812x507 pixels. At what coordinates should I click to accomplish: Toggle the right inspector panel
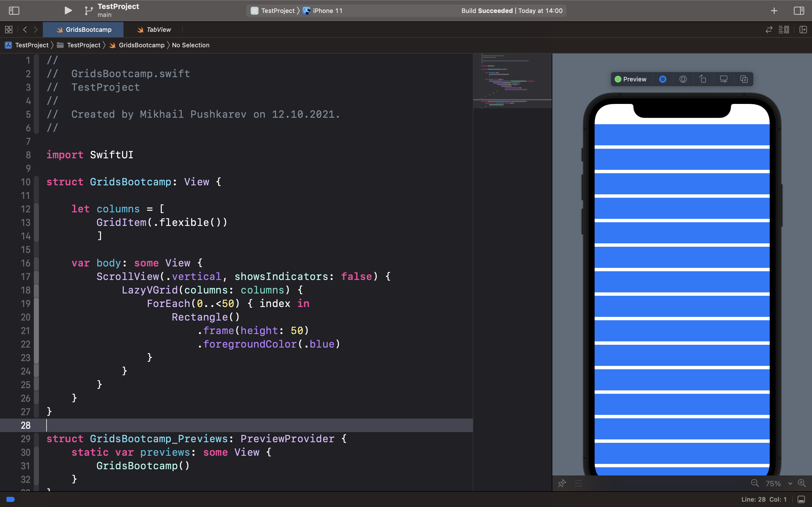[x=799, y=11]
